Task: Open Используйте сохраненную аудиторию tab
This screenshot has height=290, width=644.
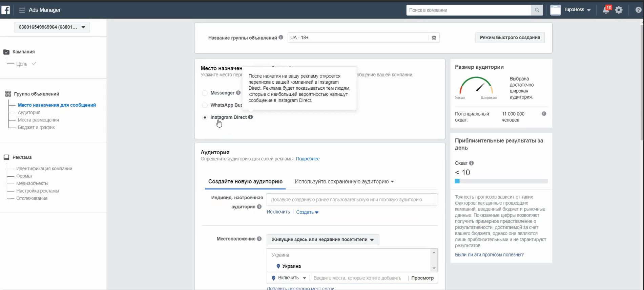Action: point(344,182)
